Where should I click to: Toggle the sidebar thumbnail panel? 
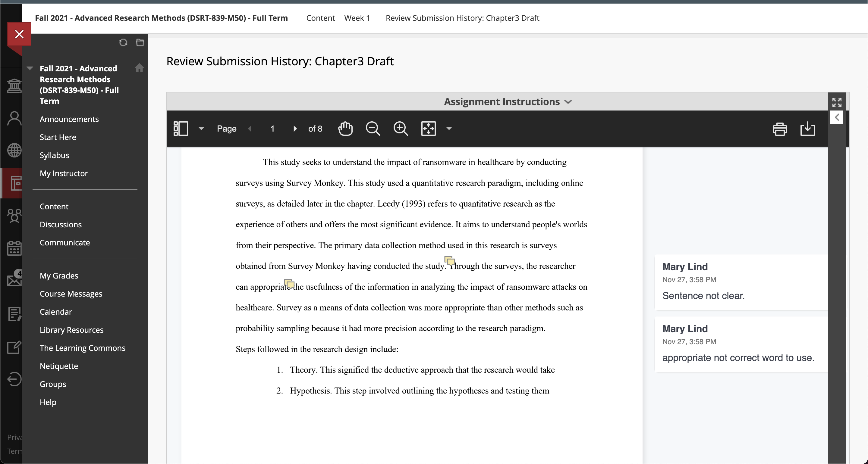click(181, 129)
